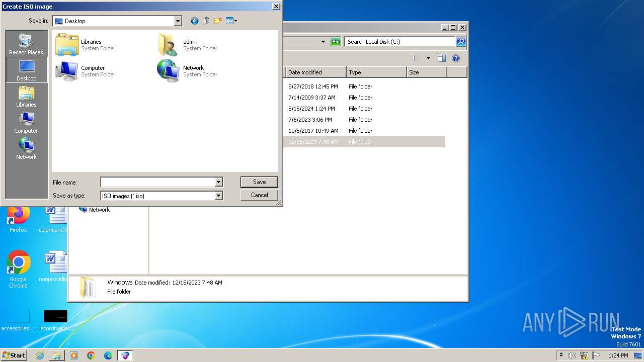The width and height of the screenshot is (644, 362).
Task: Select accessories shortcut on desktop
Action: pos(18,320)
